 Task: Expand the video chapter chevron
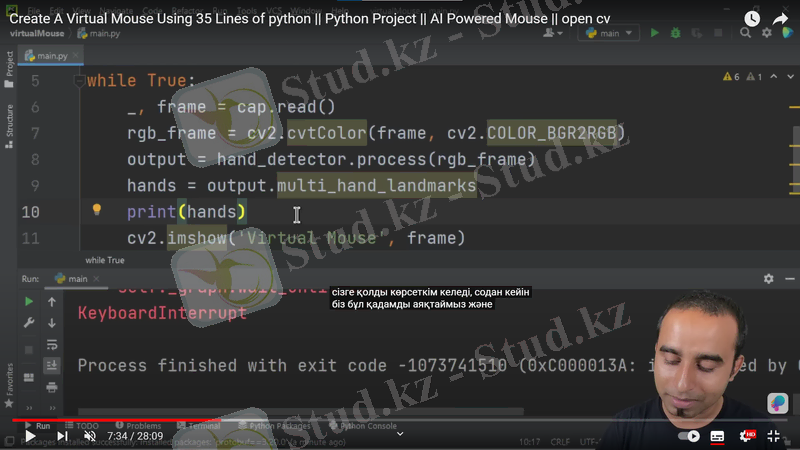(400, 434)
